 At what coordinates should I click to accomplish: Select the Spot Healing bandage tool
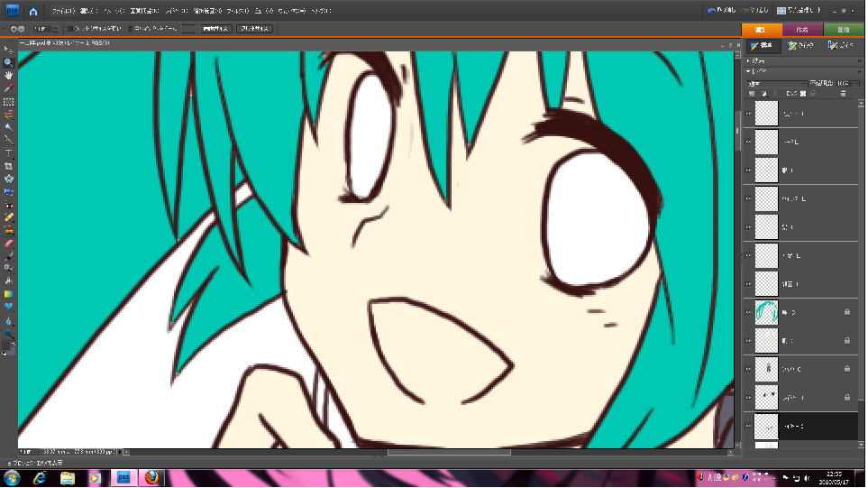8,217
